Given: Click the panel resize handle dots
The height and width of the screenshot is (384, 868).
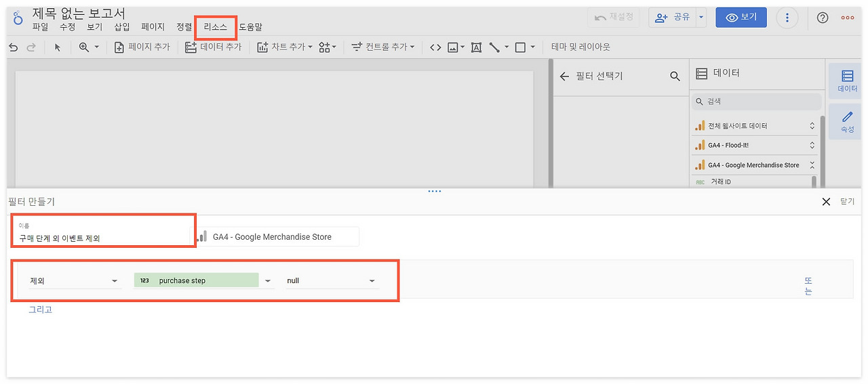Looking at the screenshot, I should point(435,191).
